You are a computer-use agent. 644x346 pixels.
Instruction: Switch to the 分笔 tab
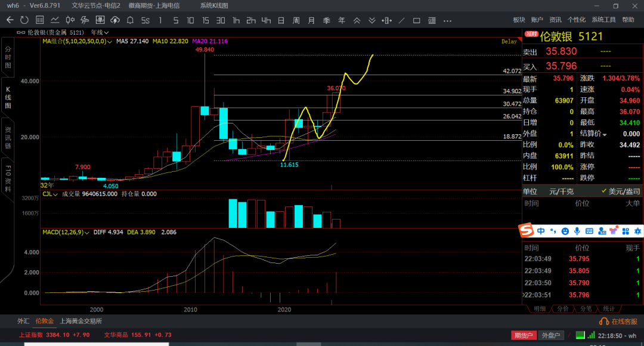click(586, 308)
